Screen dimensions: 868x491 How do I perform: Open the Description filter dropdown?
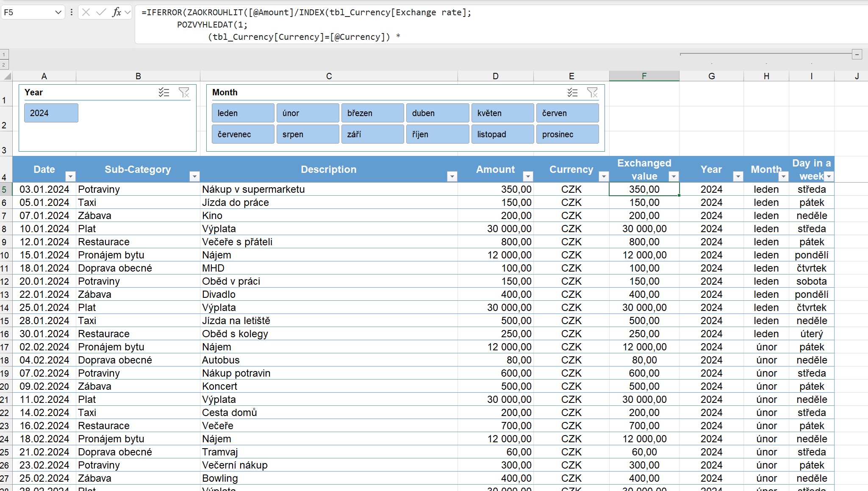[x=452, y=176]
